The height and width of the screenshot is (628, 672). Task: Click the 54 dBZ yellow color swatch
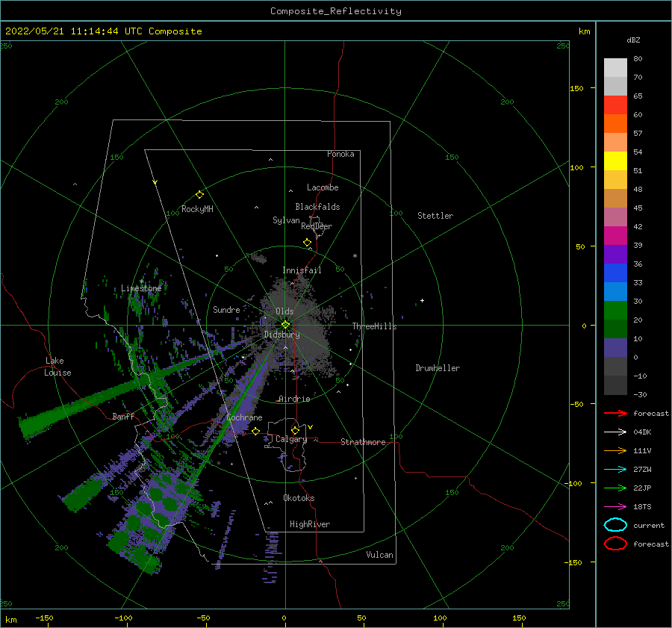pyautogui.click(x=615, y=161)
